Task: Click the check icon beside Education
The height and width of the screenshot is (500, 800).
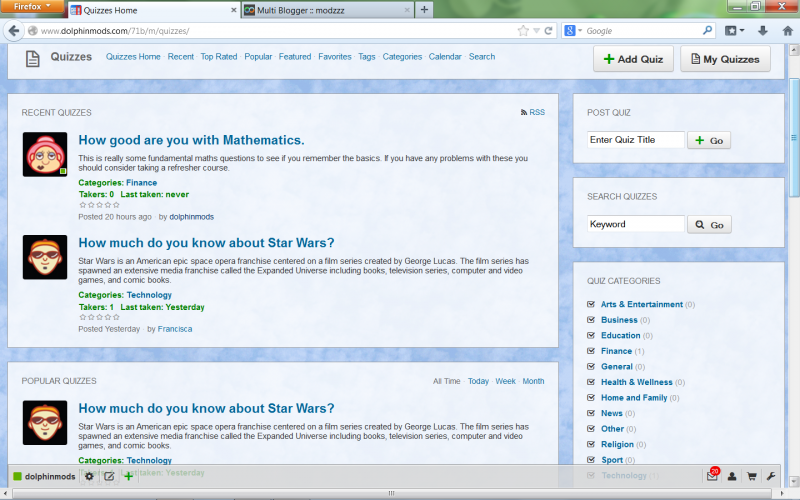Action: 591,335
